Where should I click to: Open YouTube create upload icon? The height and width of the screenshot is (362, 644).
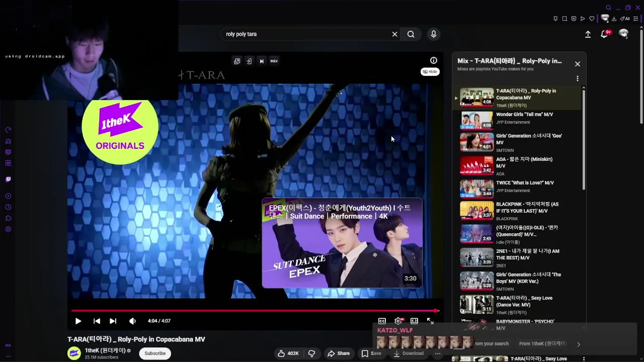[x=588, y=34]
